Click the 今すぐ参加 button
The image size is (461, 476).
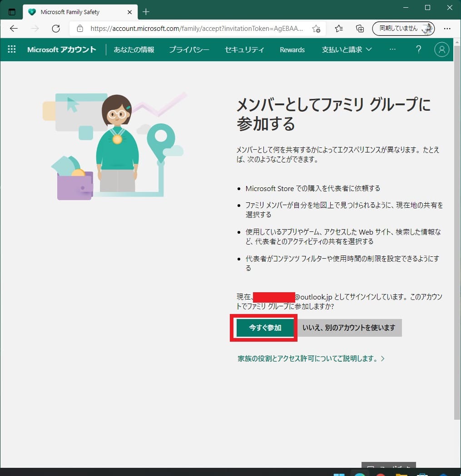[x=264, y=328]
